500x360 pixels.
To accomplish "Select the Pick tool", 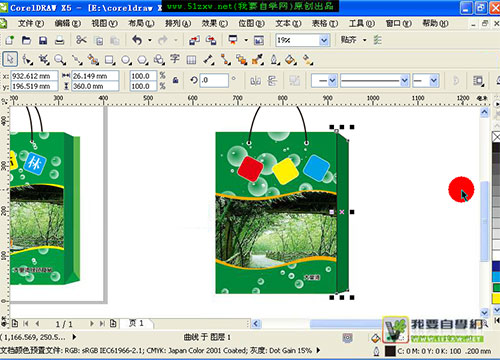I will pyautogui.click(x=10, y=59).
